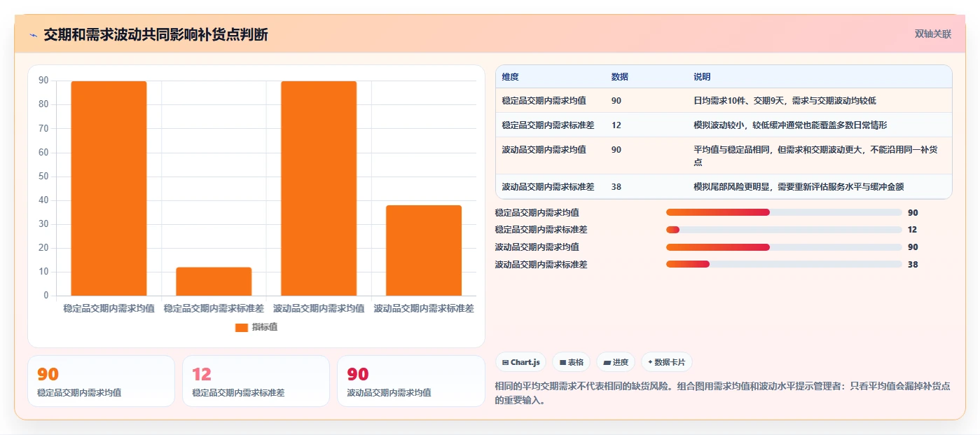The height and width of the screenshot is (435, 980).
Task: Click the y-axis tick label 20
Action: tap(43, 248)
